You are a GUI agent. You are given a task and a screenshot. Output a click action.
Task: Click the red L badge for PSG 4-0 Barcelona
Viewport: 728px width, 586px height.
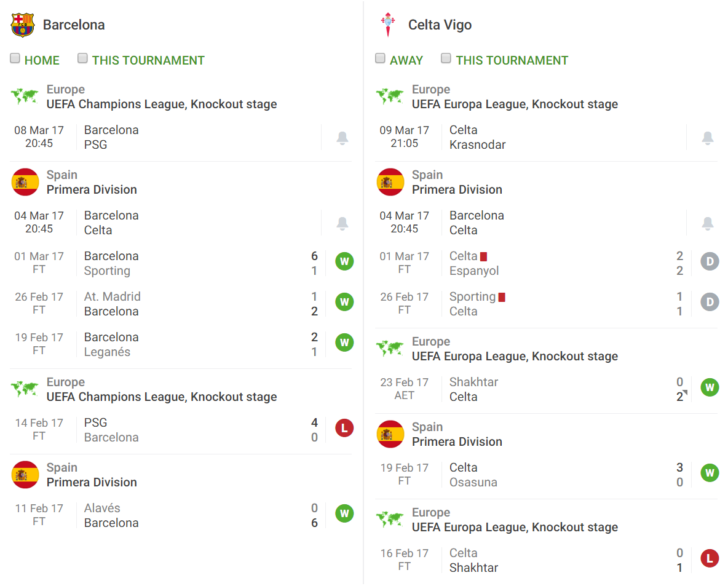(x=344, y=428)
